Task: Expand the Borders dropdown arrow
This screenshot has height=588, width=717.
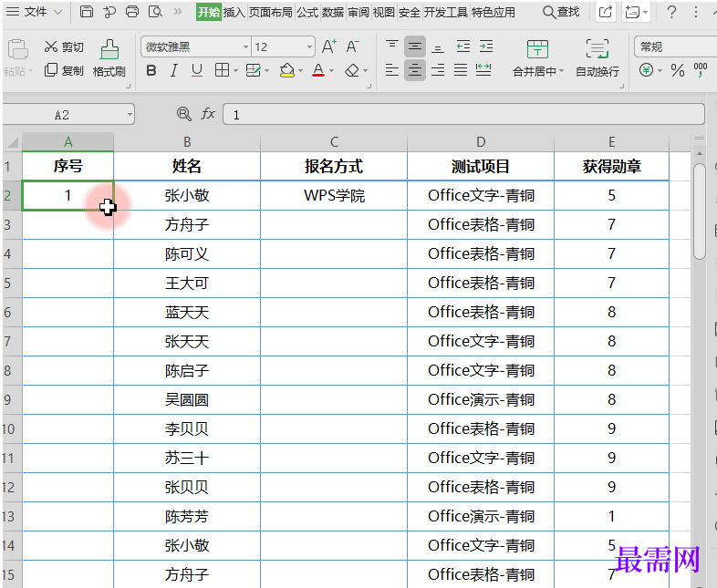Action: [235, 71]
